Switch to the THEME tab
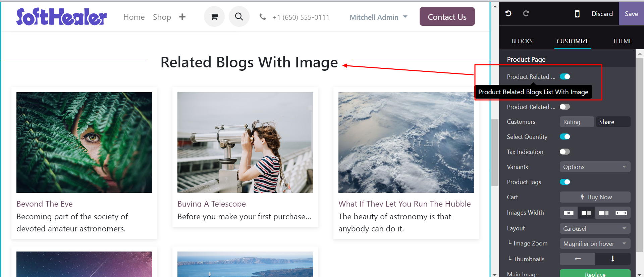 click(622, 41)
